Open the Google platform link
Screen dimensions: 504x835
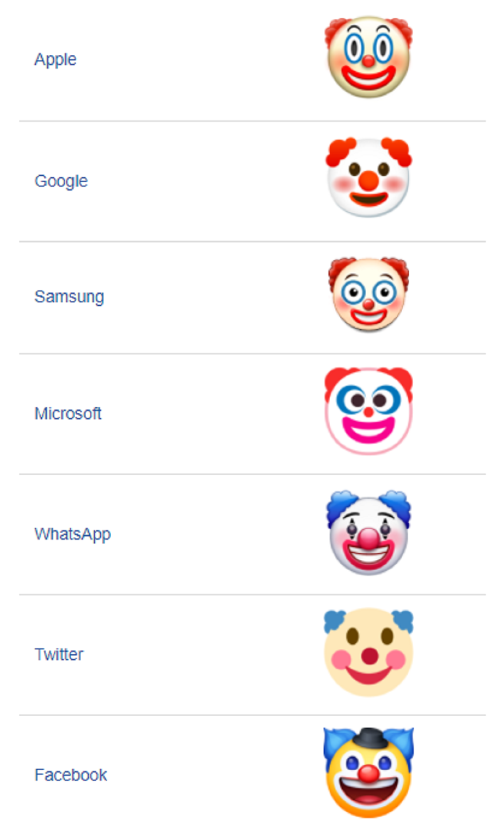click(61, 181)
